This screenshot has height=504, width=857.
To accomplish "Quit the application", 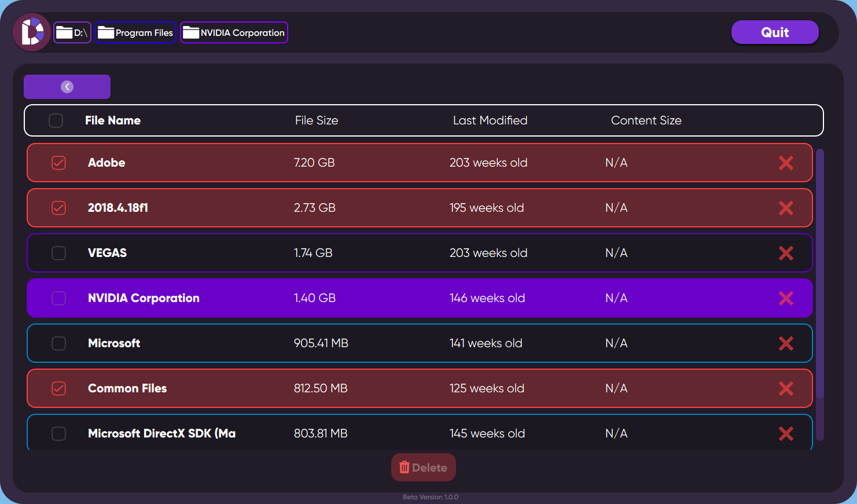I will pos(775,32).
